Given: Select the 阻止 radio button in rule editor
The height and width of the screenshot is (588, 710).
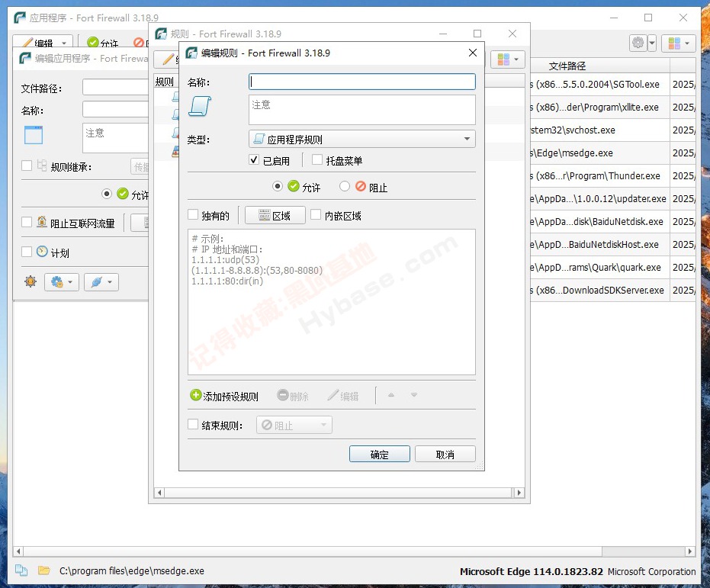Looking at the screenshot, I should pyautogui.click(x=345, y=186).
